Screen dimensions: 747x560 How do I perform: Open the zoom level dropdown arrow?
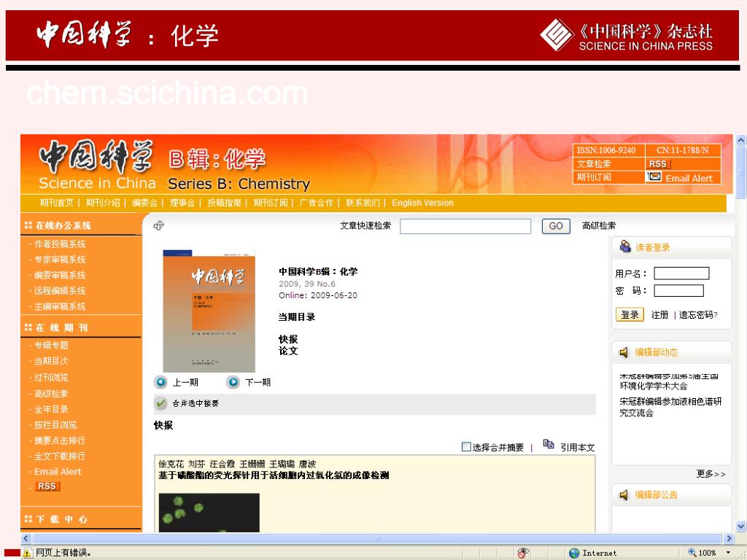pos(729,553)
